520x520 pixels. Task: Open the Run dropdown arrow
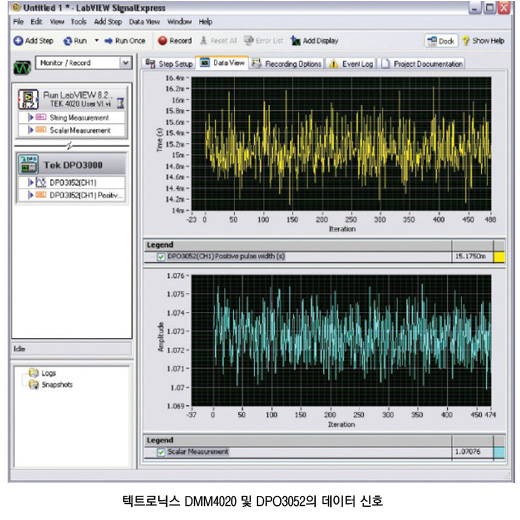click(x=96, y=41)
